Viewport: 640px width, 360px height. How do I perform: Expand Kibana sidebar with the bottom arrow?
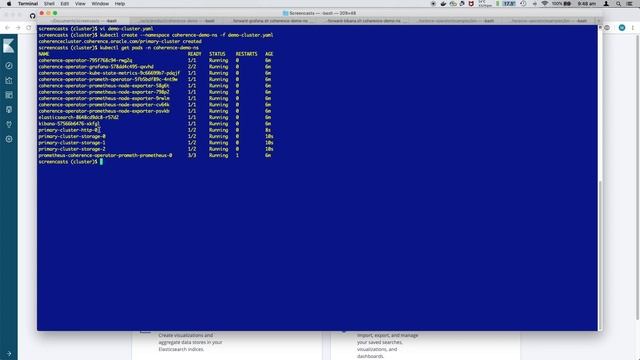(x=9, y=353)
